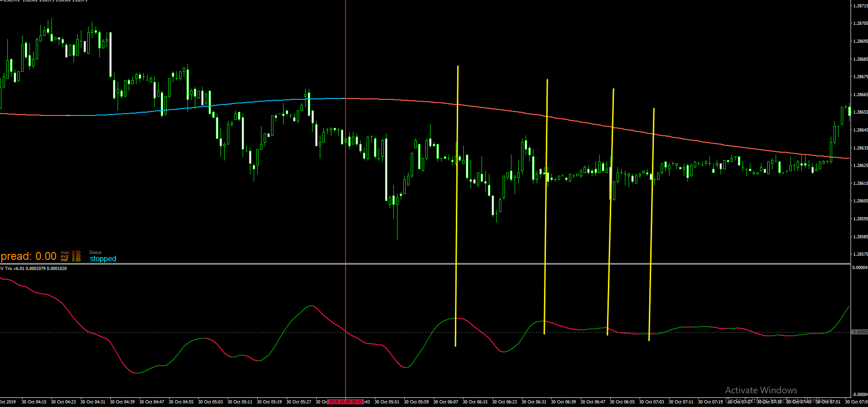The image size is (868, 408).
Task: Click the orange 'pread: 0.00' spread readout
Action: point(28,256)
